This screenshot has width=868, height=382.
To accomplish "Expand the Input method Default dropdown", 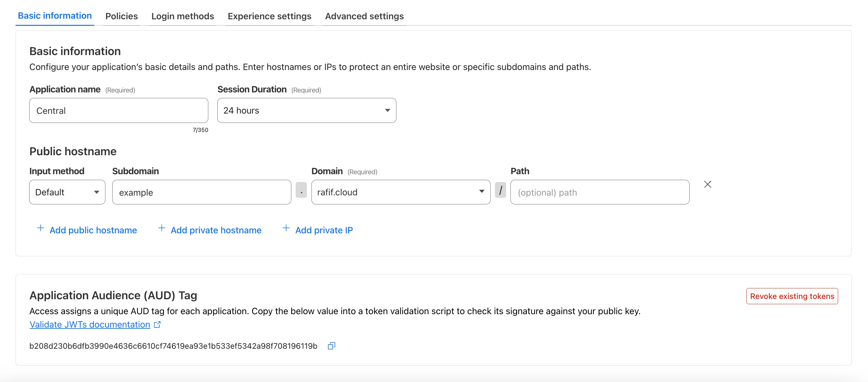I will 67,192.
